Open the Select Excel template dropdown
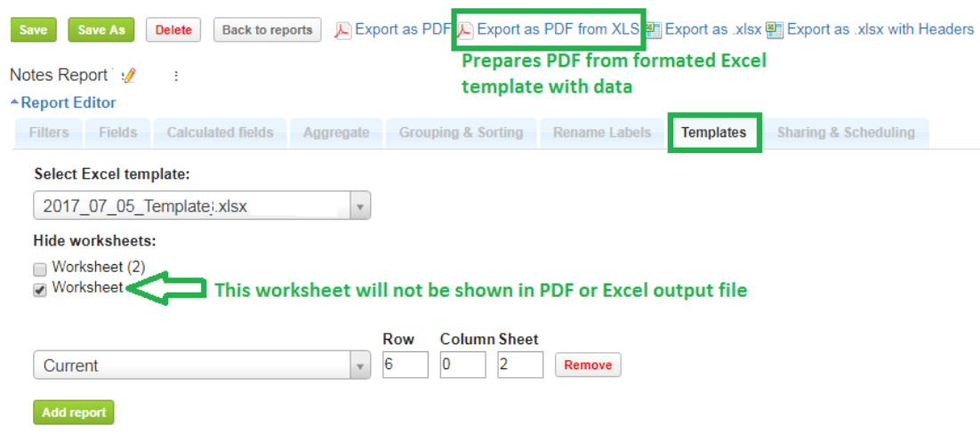Viewport: 980px width, 434px height. point(202,207)
